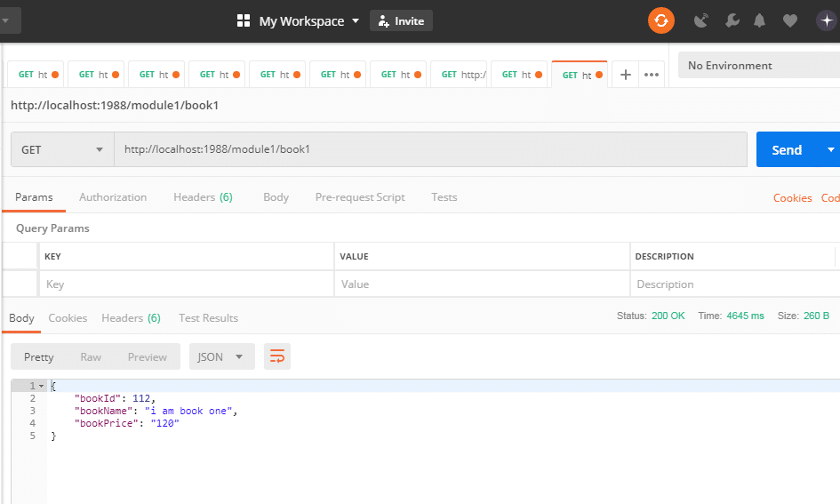
Task: Click the "bookName" JSON line
Action: pos(156,411)
